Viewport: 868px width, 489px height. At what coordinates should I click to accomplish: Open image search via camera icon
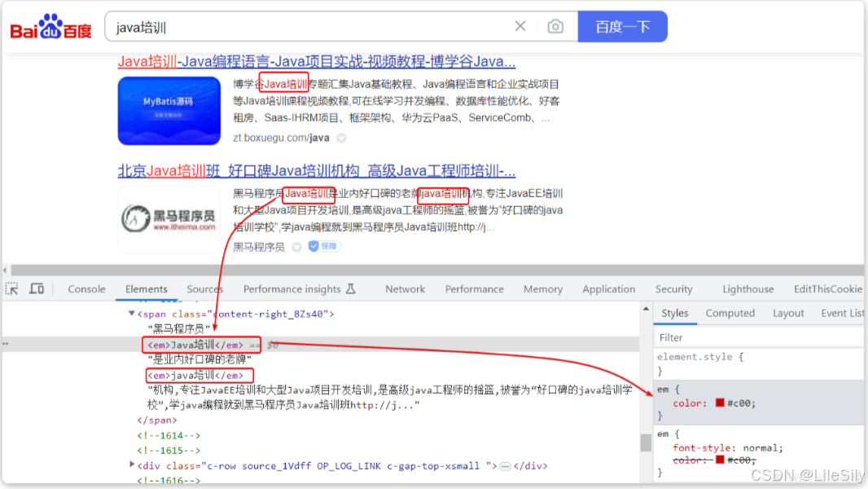click(x=555, y=26)
